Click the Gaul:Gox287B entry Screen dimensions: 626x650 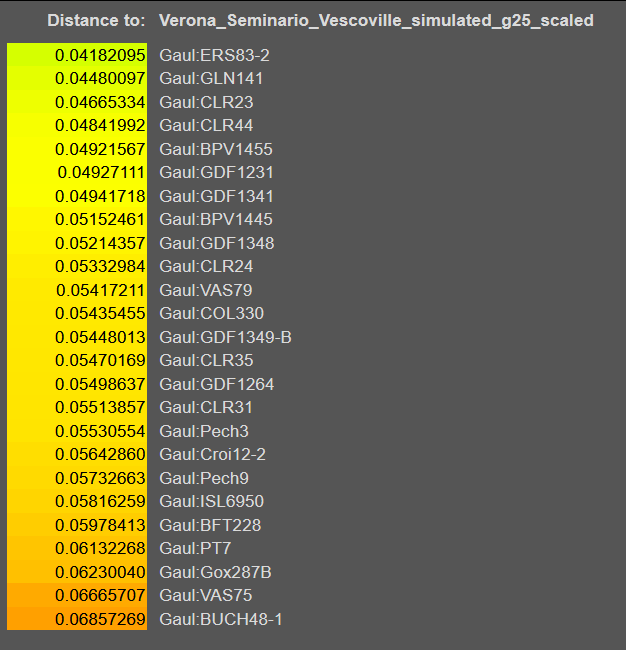215,572
